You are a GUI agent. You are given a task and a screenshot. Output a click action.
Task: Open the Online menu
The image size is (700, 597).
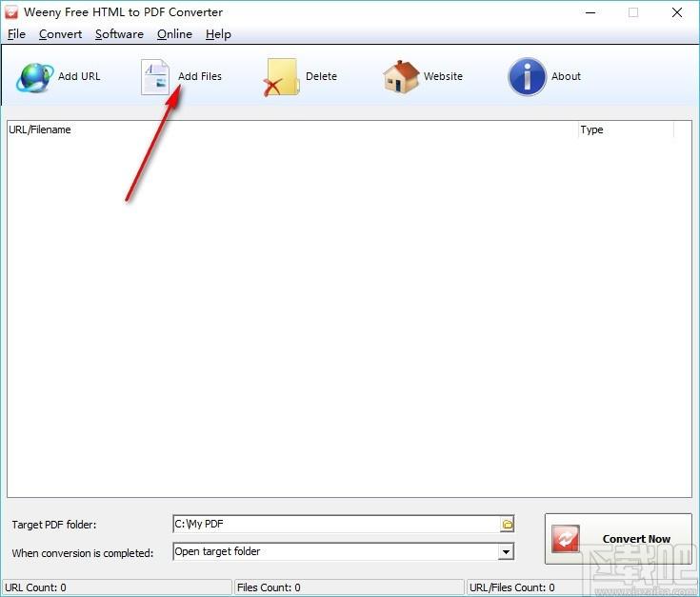pos(174,34)
